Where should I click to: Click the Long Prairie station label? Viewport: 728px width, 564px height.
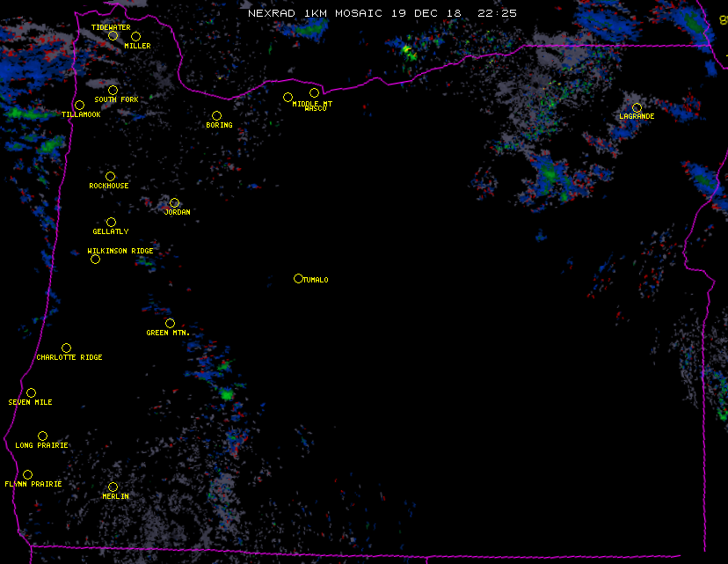point(41,446)
